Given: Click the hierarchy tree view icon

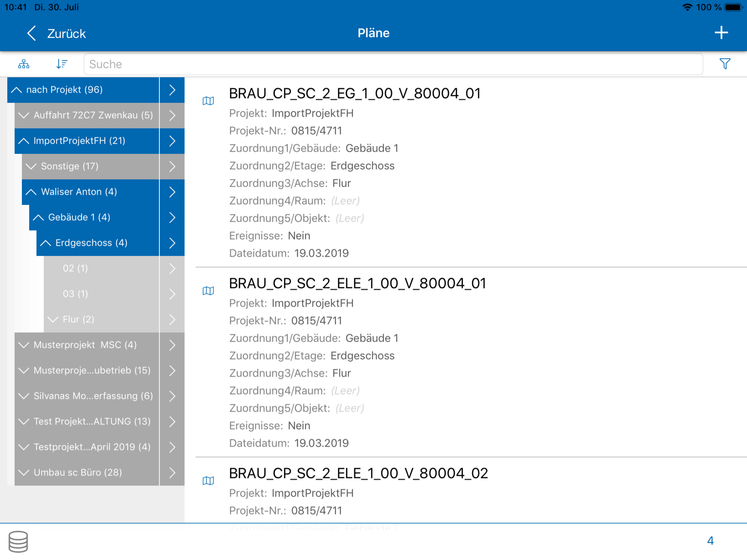Looking at the screenshot, I should pyautogui.click(x=24, y=64).
